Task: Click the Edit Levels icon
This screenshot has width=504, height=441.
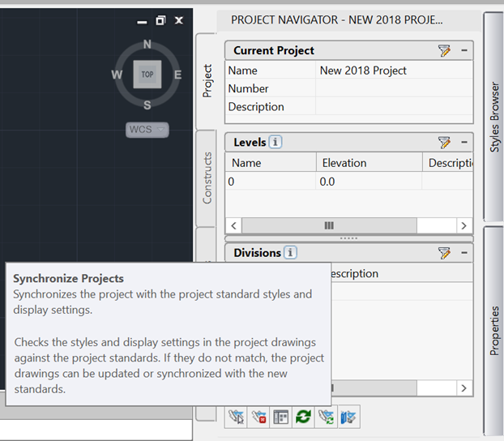Action: (444, 143)
